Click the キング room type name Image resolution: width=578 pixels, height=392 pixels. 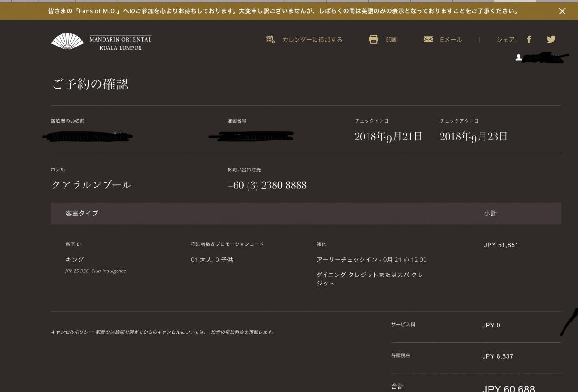click(x=75, y=260)
